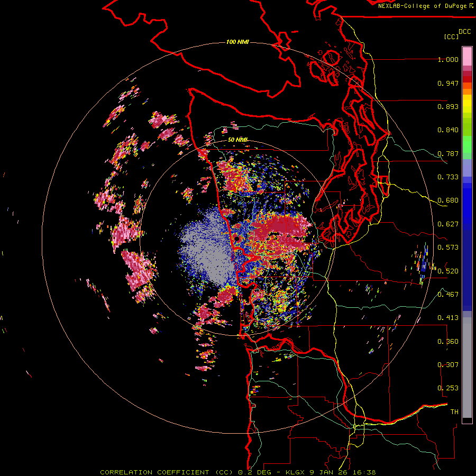This screenshot has width=476, height=476.
Task: Click the bright green colorbar segment
Action: (467, 144)
